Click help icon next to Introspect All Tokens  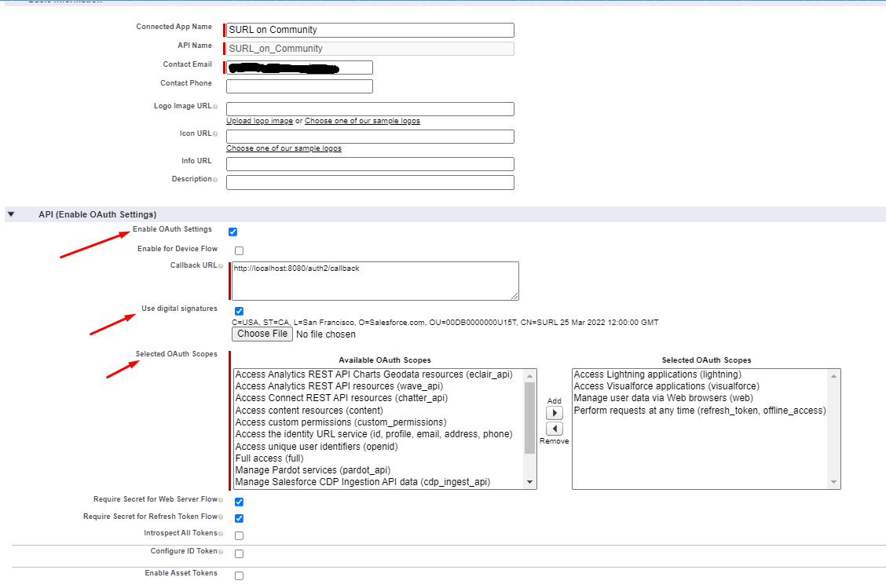tap(221, 534)
